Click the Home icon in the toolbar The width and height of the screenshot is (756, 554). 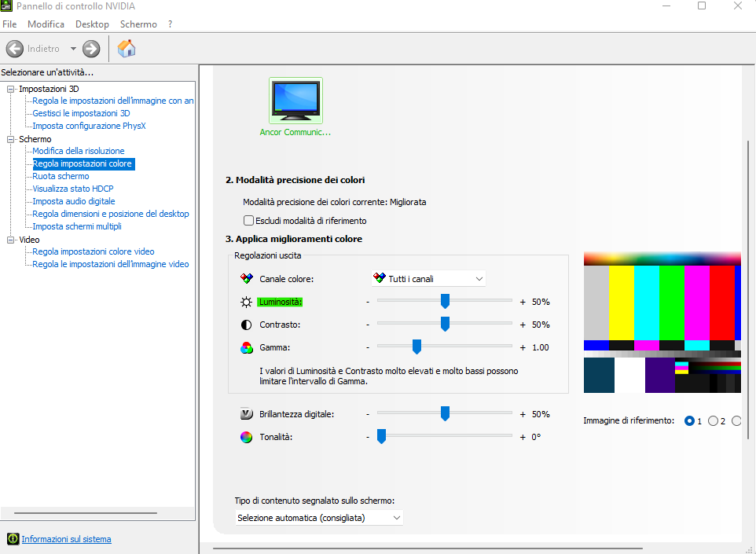coord(126,49)
